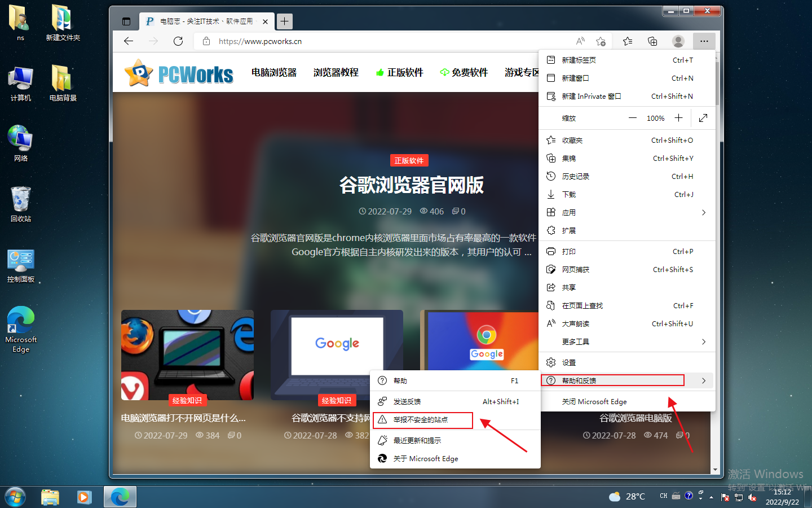The image size is (812, 508).
Task: Select 大声朗读 in the menu
Action: coord(627,323)
